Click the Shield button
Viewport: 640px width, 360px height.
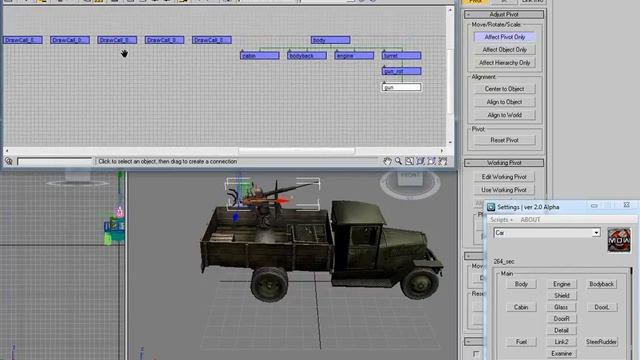562,296
